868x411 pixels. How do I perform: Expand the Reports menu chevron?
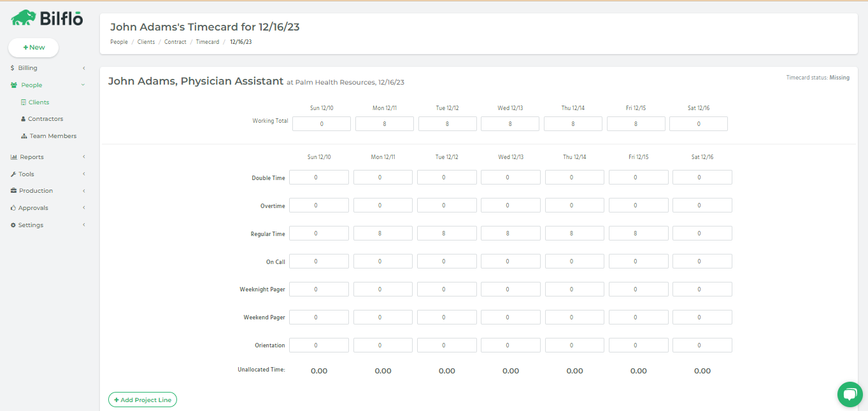(x=83, y=157)
